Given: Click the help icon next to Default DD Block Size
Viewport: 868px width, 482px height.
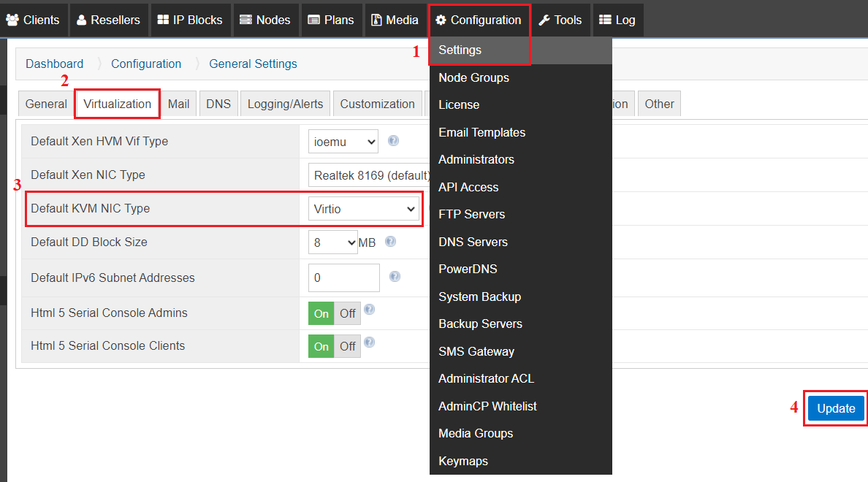Looking at the screenshot, I should [x=390, y=241].
